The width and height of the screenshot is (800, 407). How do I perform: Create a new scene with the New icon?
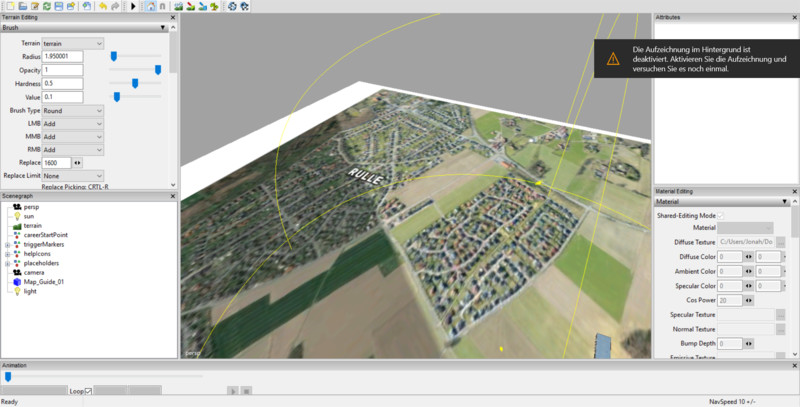(x=10, y=6)
